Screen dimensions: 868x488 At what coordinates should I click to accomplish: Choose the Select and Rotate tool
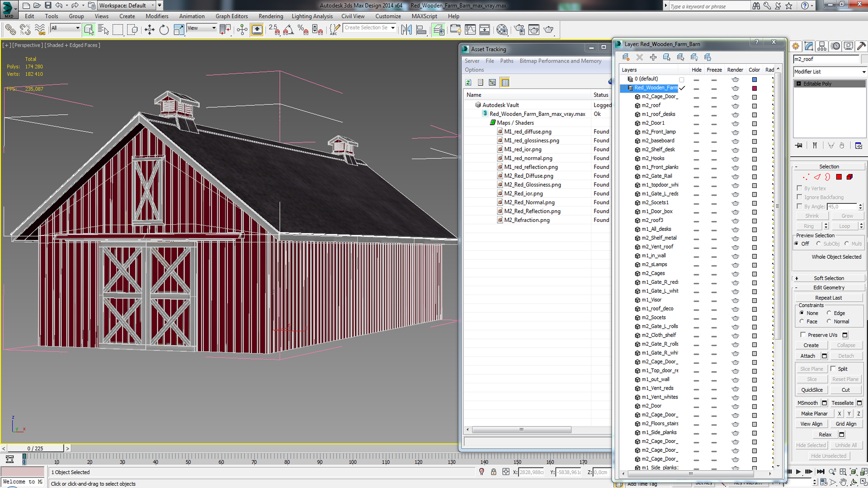(x=164, y=30)
